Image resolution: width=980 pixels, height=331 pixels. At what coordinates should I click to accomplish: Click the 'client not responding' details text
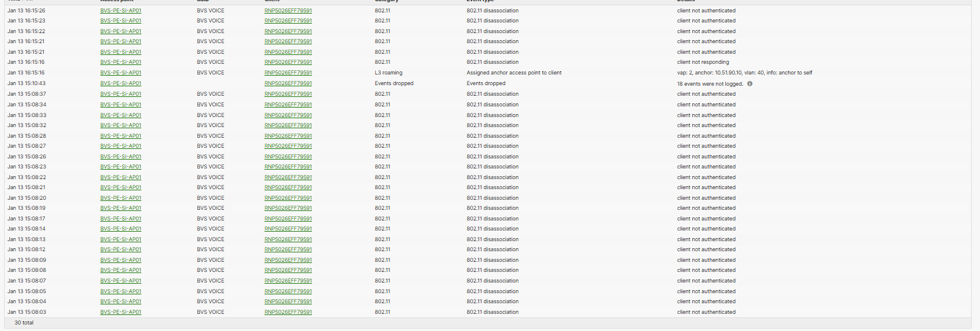[x=703, y=62]
